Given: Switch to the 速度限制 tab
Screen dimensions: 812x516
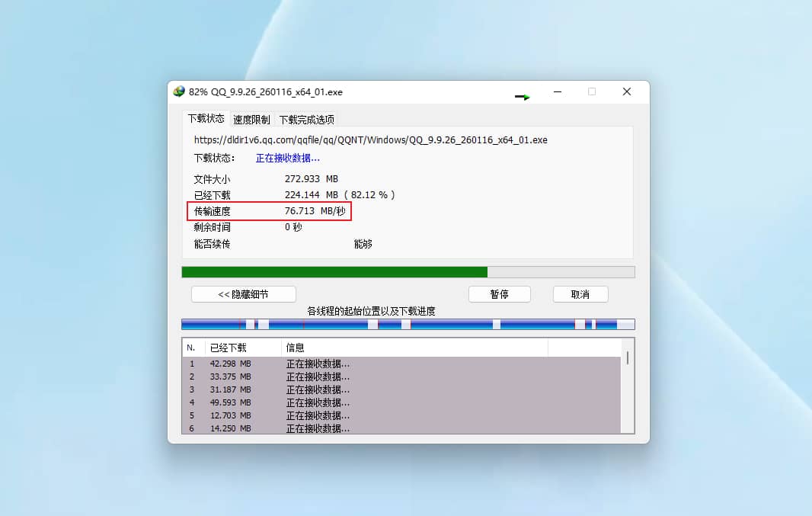Looking at the screenshot, I should (251, 119).
